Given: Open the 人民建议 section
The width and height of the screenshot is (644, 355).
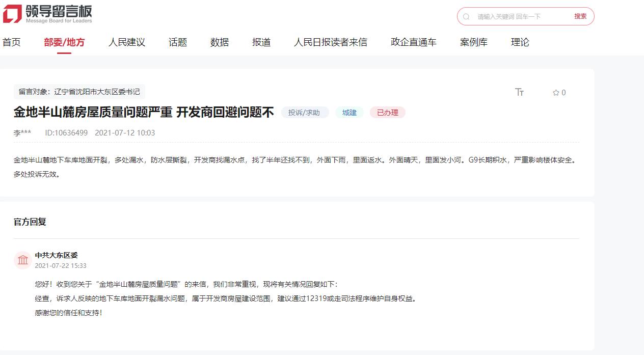Looking at the screenshot, I should 126,42.
